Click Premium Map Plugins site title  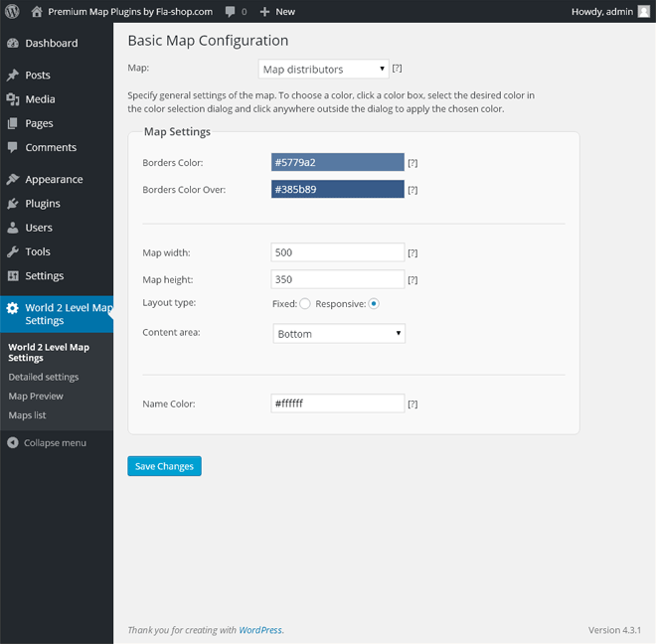pos(130,12)
